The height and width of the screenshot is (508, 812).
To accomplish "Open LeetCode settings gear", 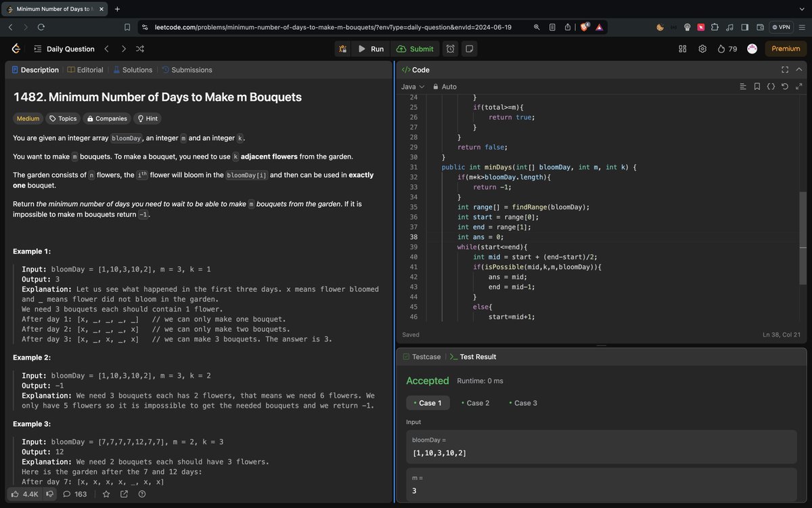I will (702, 49).
